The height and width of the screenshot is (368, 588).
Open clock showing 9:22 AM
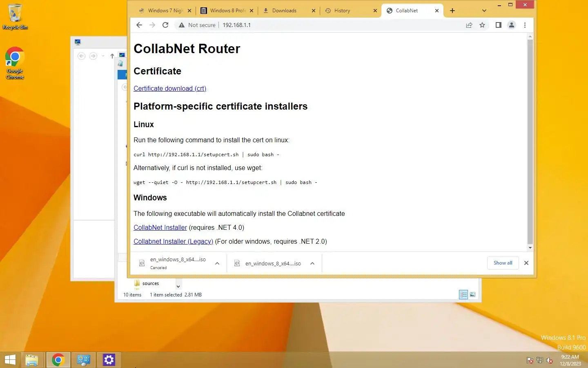click(x=570, y=360)
